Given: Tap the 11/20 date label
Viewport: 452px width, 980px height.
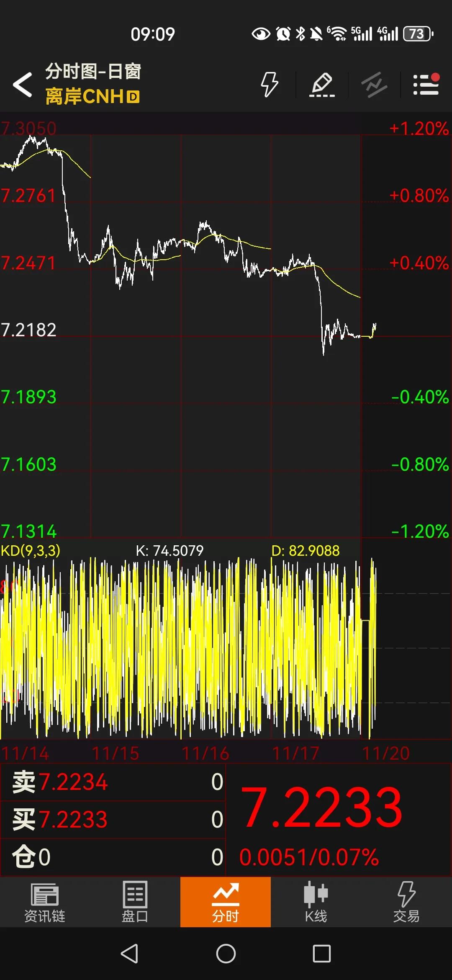Looking at the screenshot, I should 386,753.
